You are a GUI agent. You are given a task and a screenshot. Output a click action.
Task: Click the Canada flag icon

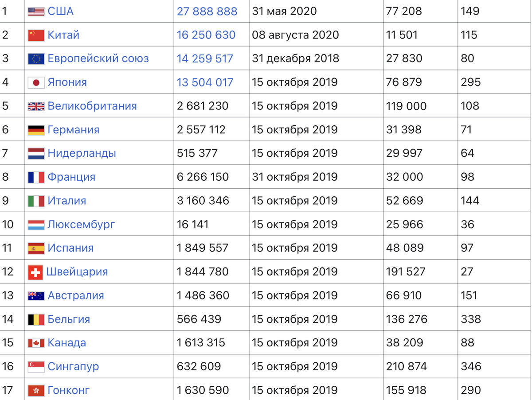[36, 343]
